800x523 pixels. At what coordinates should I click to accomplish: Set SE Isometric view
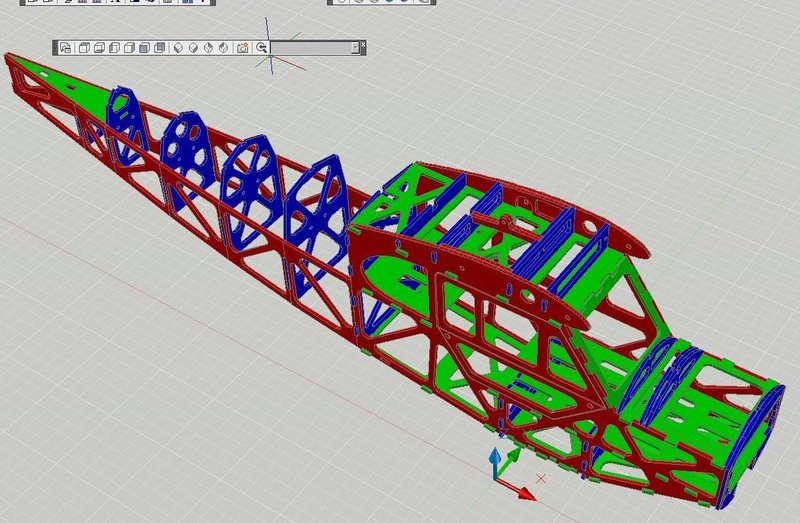(x=193, y=48)
